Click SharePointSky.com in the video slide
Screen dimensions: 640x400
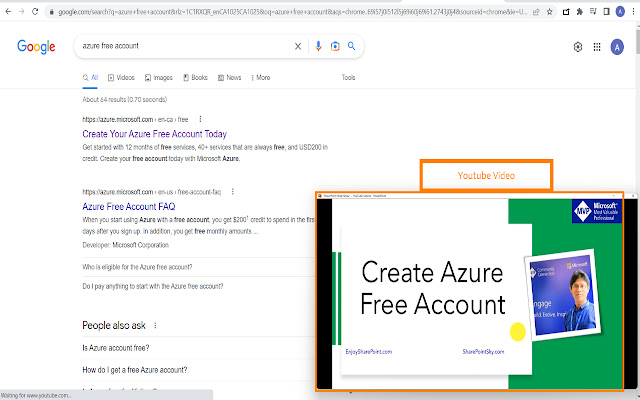(483, 351)
